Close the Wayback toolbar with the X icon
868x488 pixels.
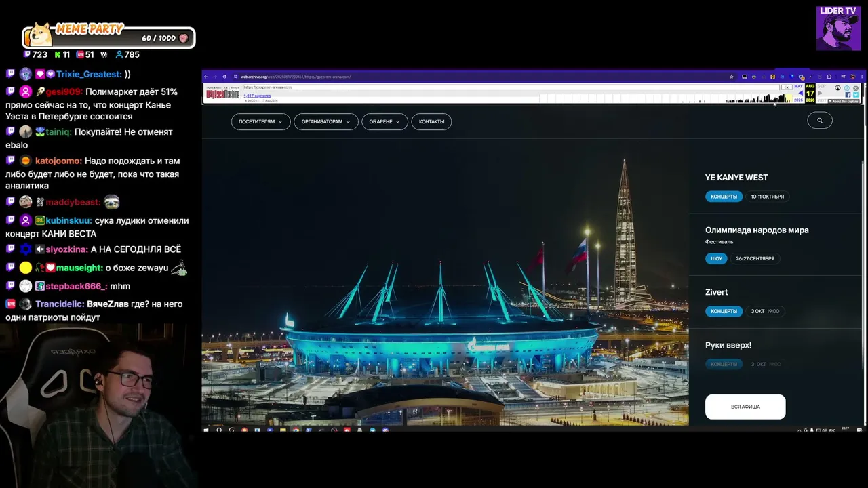pos(856,88)
